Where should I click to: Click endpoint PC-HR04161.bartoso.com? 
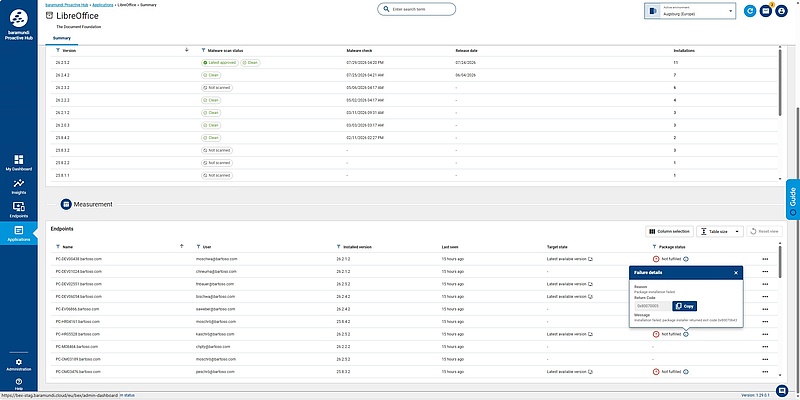coord(78,322)
